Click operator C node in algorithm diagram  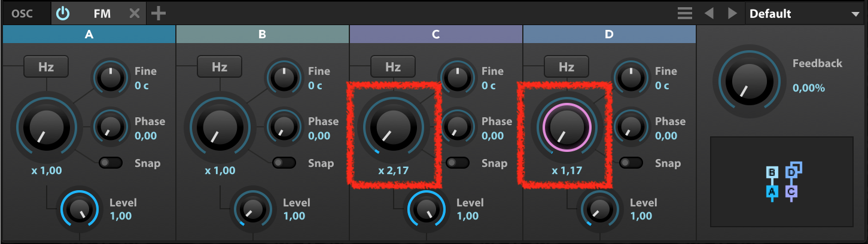click(791, 191)
